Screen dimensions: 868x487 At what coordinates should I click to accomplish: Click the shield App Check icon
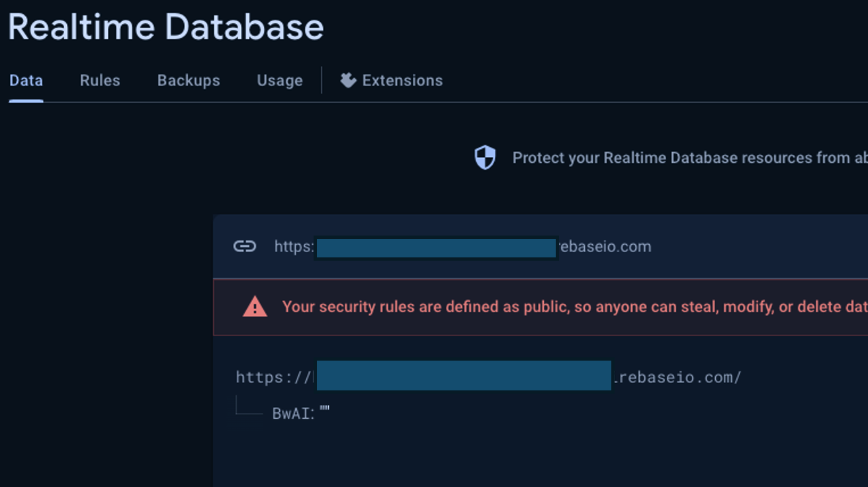click(x=485, y=158)
